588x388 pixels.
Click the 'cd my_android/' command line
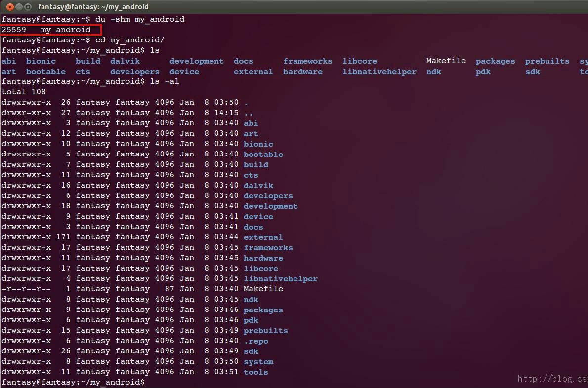point(129,40)
